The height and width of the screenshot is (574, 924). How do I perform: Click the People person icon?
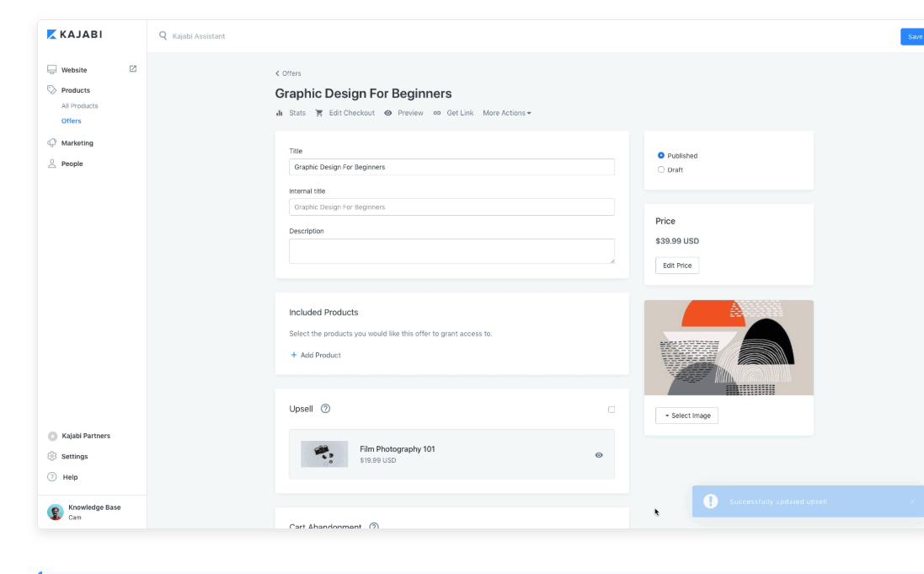pyautogui.click(x=52, y=164)
